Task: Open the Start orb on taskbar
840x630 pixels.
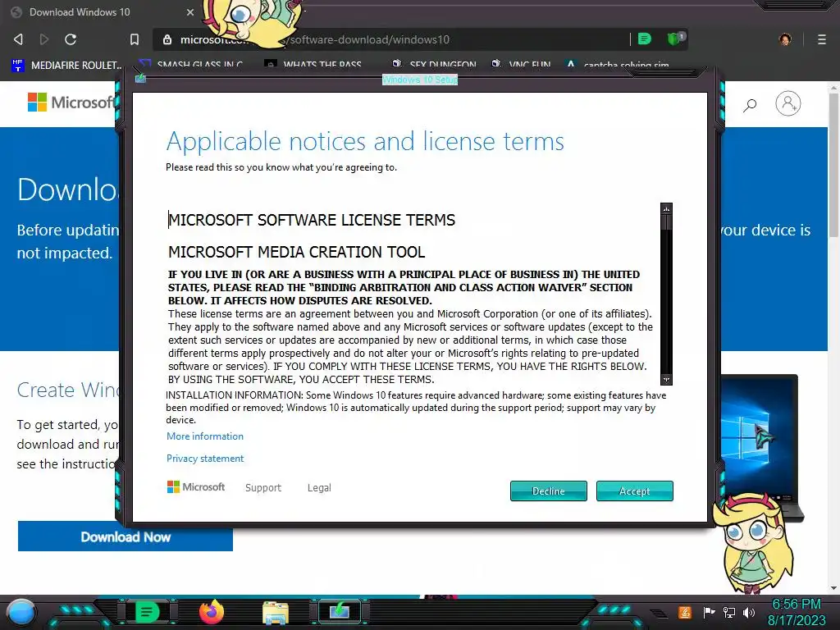Action: (x=21, y=612)
